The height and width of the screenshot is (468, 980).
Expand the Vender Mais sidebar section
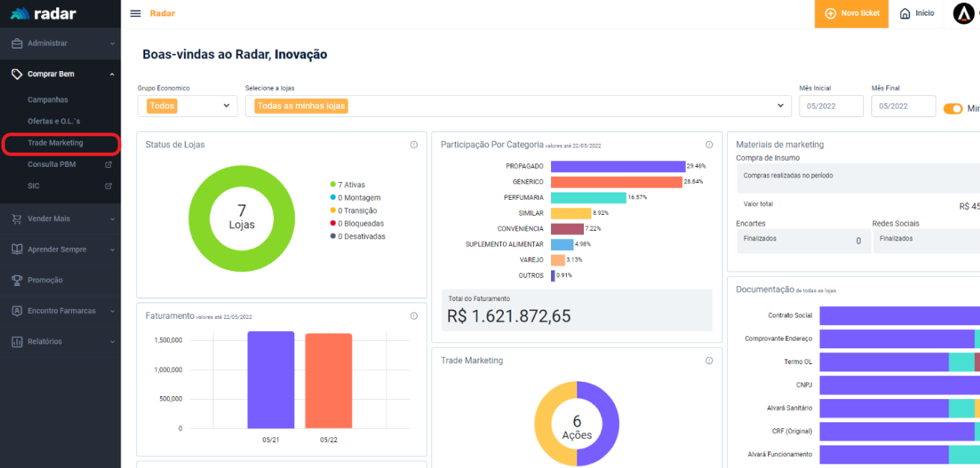[x=60, y=219]
